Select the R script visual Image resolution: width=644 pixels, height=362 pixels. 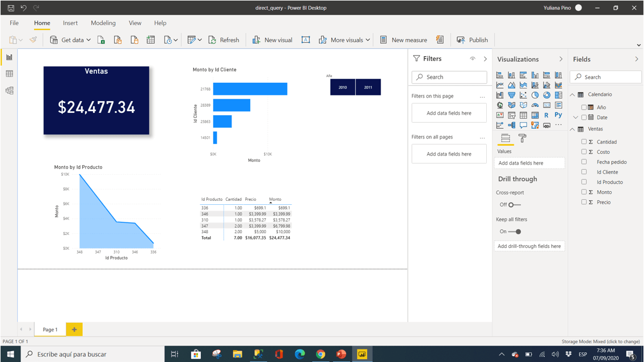click(547, 115)
